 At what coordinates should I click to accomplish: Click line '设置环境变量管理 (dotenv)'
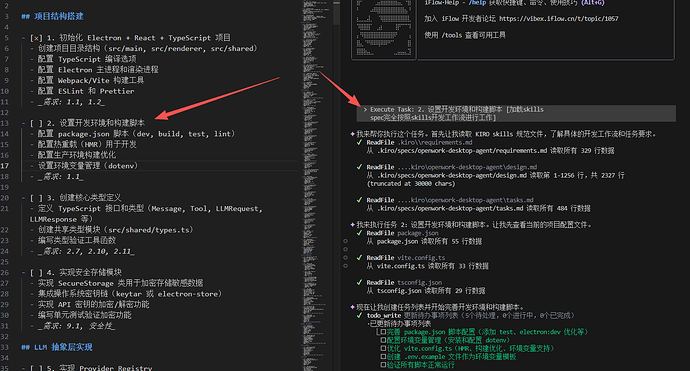click(88, 166)
